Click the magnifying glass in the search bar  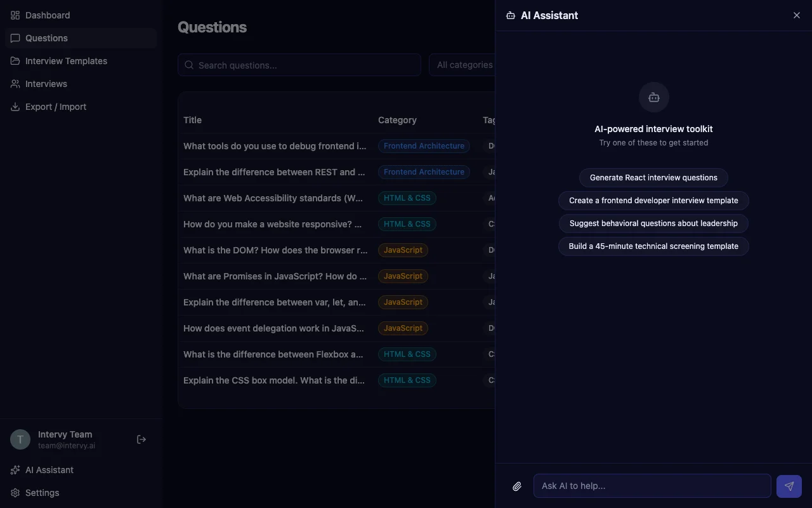click(x=188, y=65)
